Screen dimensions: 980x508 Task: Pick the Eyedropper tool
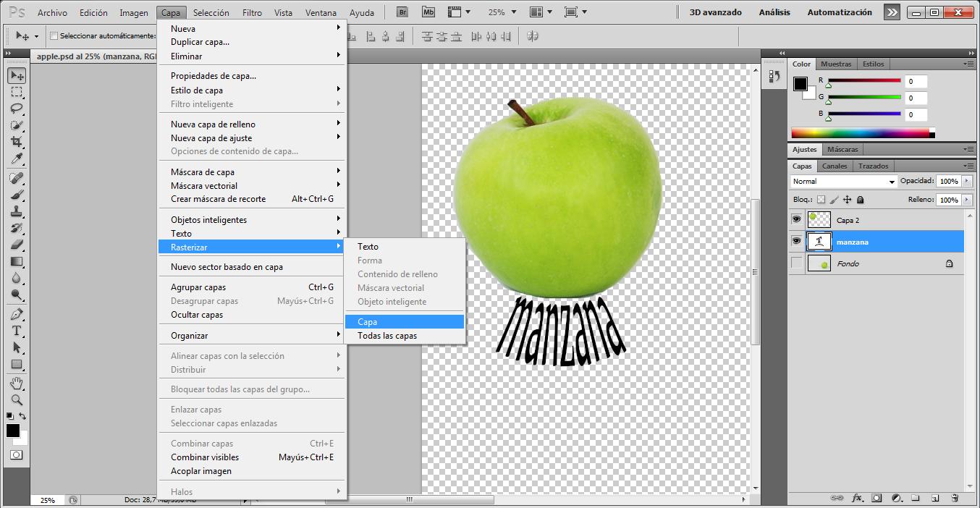click(x=17, y=159)
